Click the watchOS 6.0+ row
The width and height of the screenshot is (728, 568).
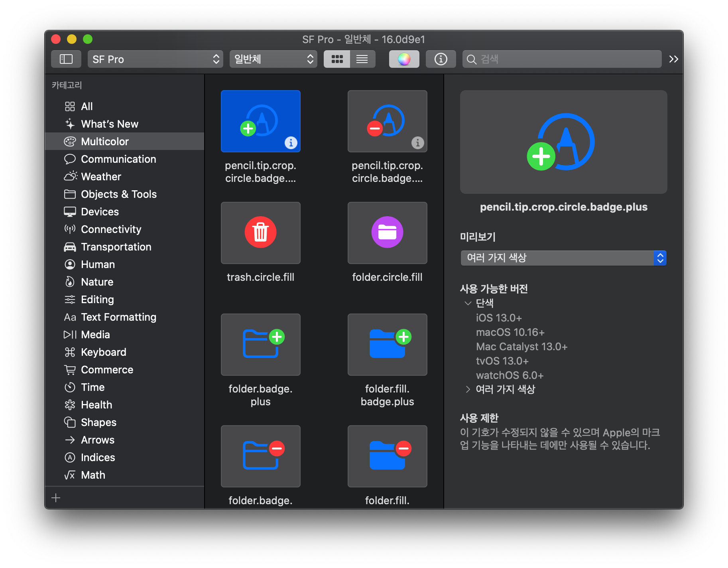tap(510, 375)
